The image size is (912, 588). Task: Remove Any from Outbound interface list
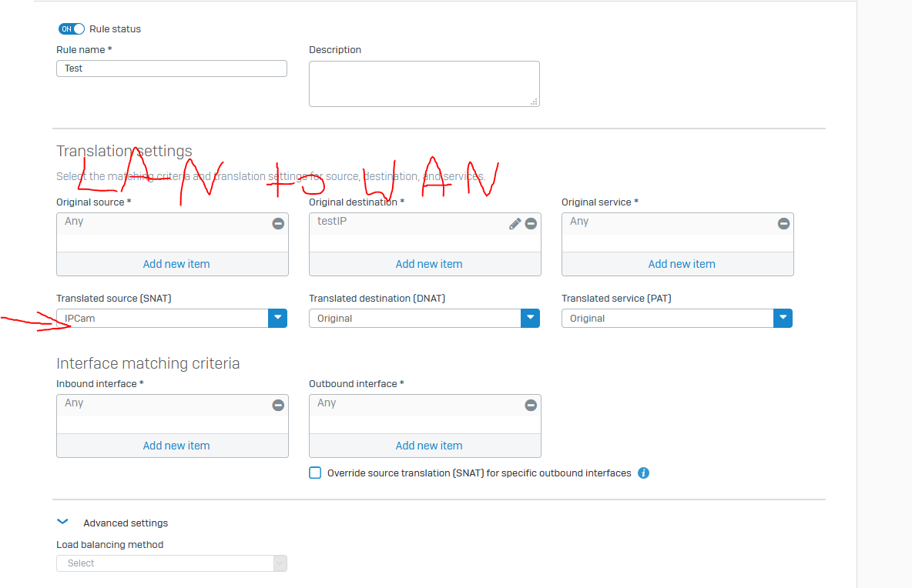(x=531, y=406)
